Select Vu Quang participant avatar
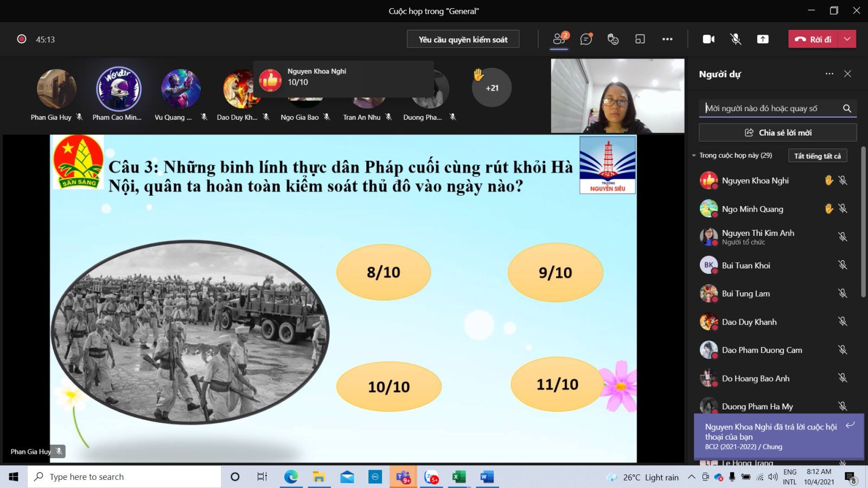Image resolution: width=868 pixels, height=488 pixels. 181,88
